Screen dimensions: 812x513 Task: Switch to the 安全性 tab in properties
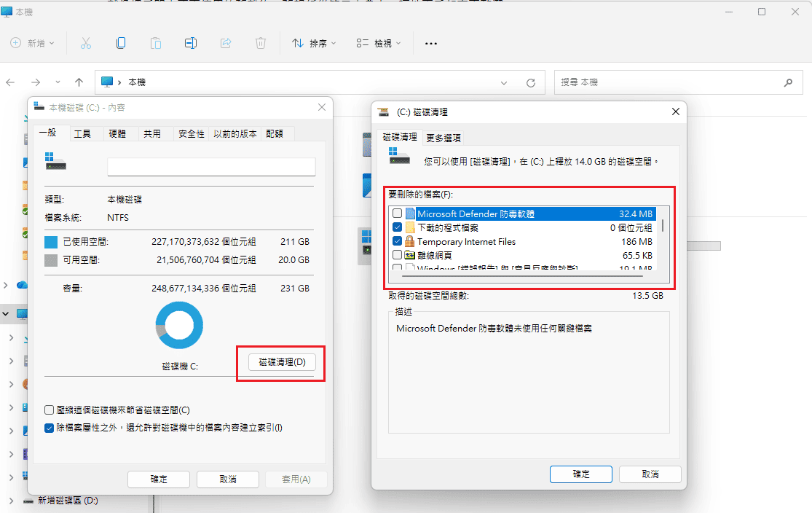(191, 133)
